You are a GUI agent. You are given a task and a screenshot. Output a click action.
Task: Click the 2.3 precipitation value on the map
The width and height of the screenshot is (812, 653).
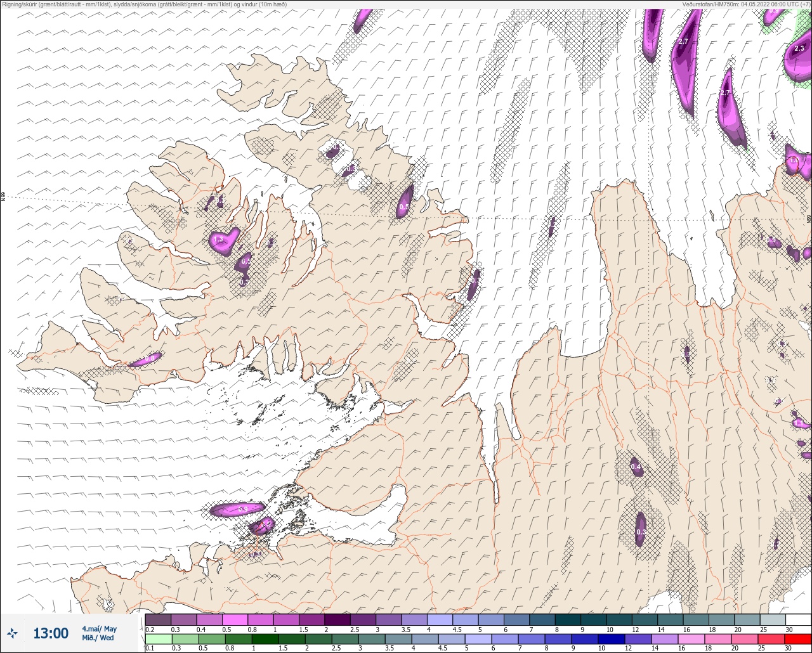coord(799,48)
